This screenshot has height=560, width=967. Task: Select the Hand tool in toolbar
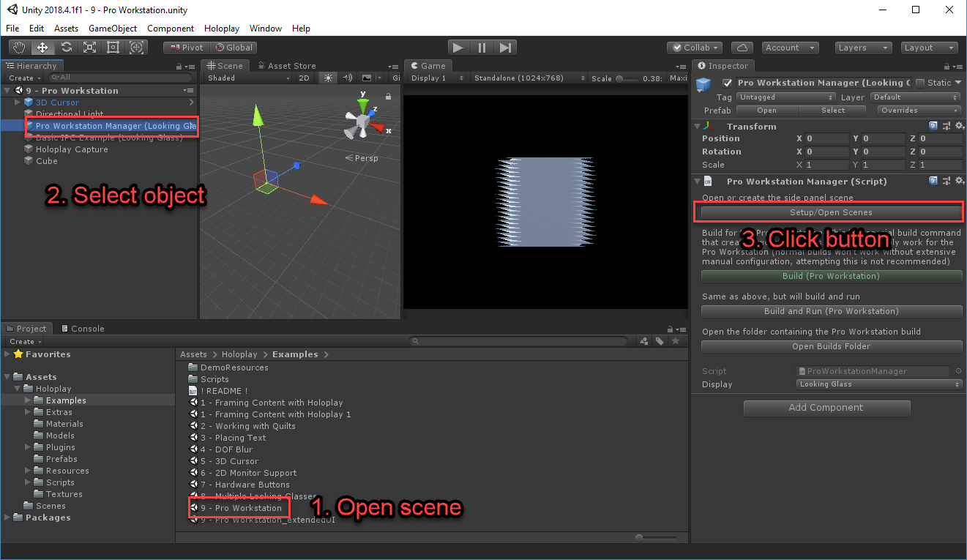click(20, 48)
